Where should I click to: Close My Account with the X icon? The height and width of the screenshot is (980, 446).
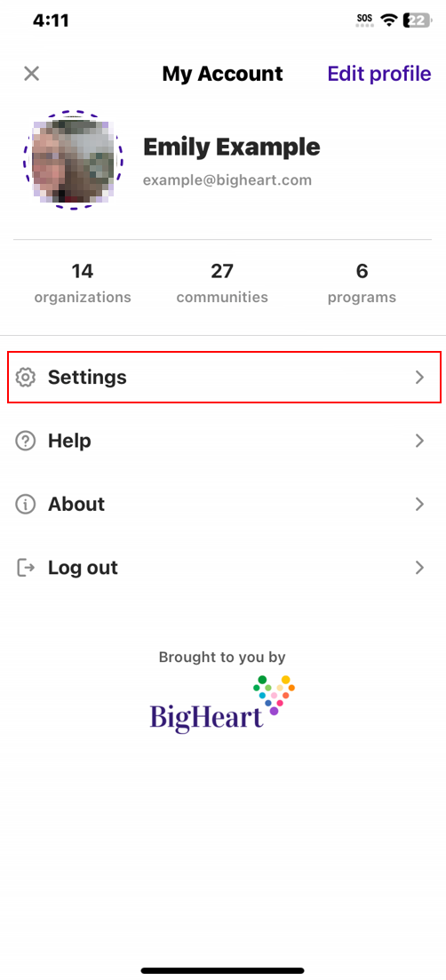point(31,74)
